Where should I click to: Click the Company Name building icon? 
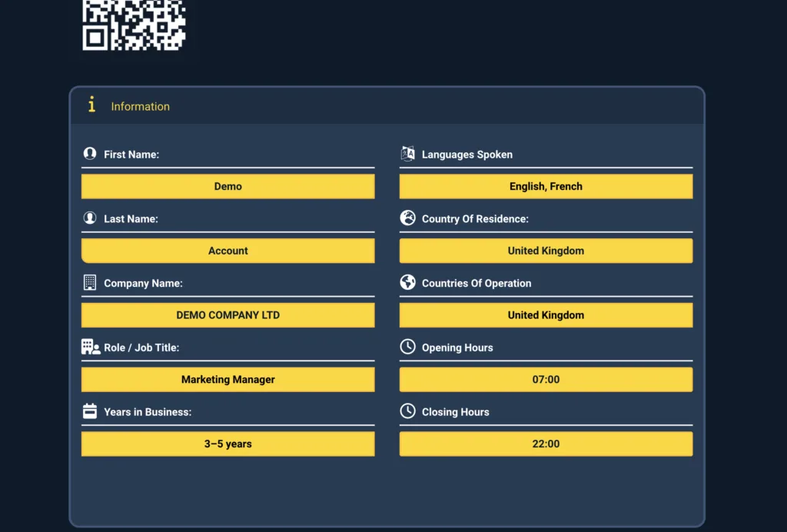pos(90,282)
